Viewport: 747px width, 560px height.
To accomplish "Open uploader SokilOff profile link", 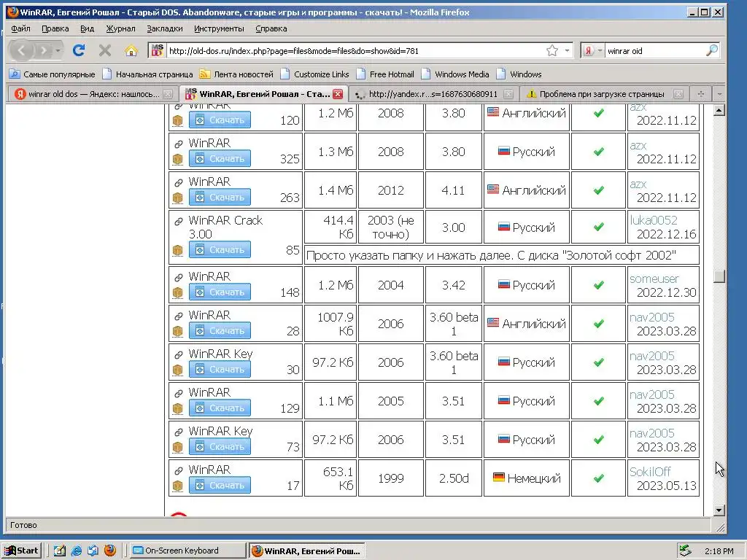I will point(650,472).
